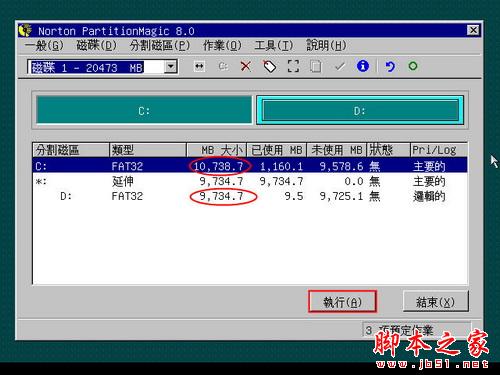Click the 類型 column header

click(x=148, y=150)
